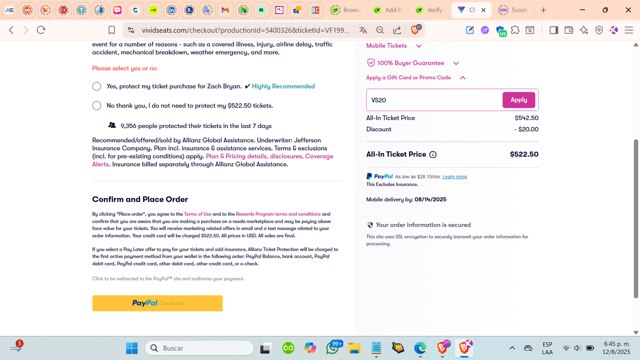The height and width of the screenshot is (360, 640).
Task: Open the pinned AE tab
Action: (x=9, y=10)
